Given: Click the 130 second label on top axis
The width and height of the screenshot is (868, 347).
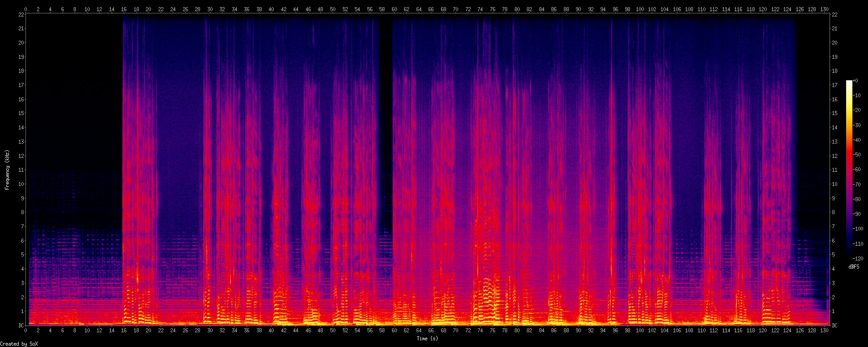Looking at the screenshot, I should coord(824,8).
